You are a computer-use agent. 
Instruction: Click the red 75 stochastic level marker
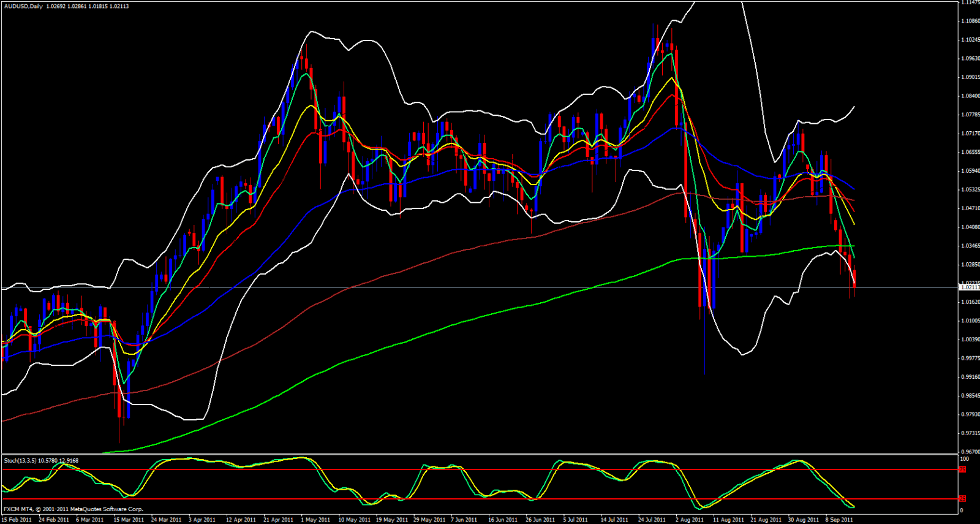pyautogui.click(x=962, y=469)
